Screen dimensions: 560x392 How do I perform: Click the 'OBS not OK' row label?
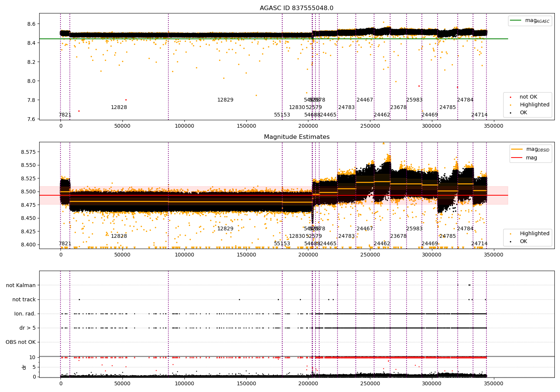point(21,342)
